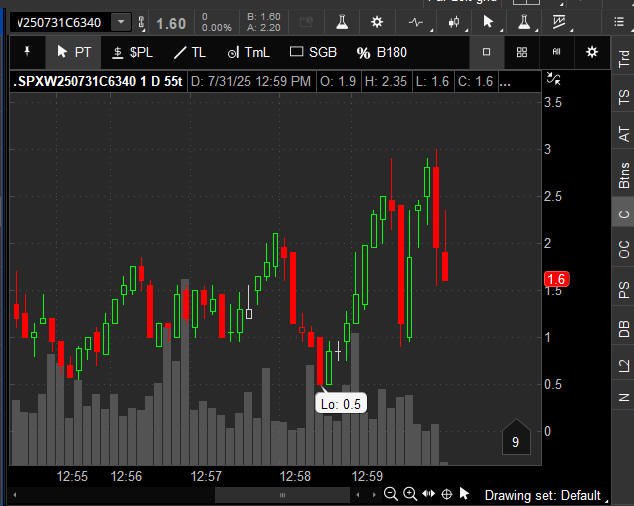
Task: Click the crosshair target icon in bottom bar
Action: click(446, 494)
